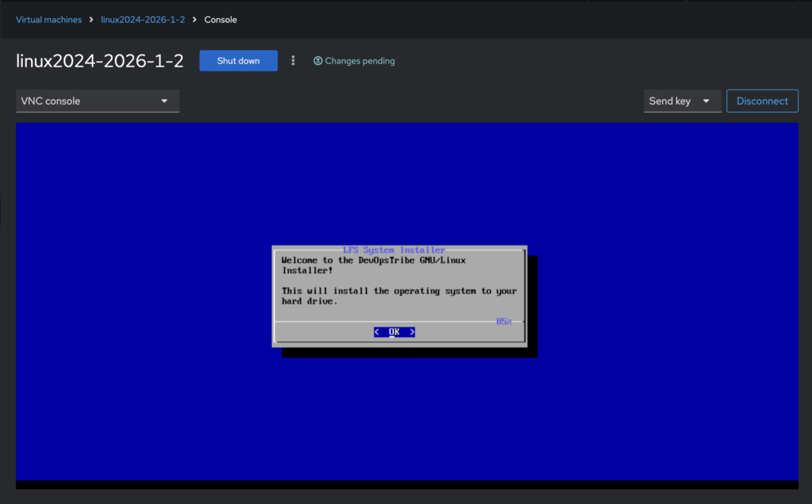
Task: Expand the VNC console type dropdown
Action: click(97, 101)
